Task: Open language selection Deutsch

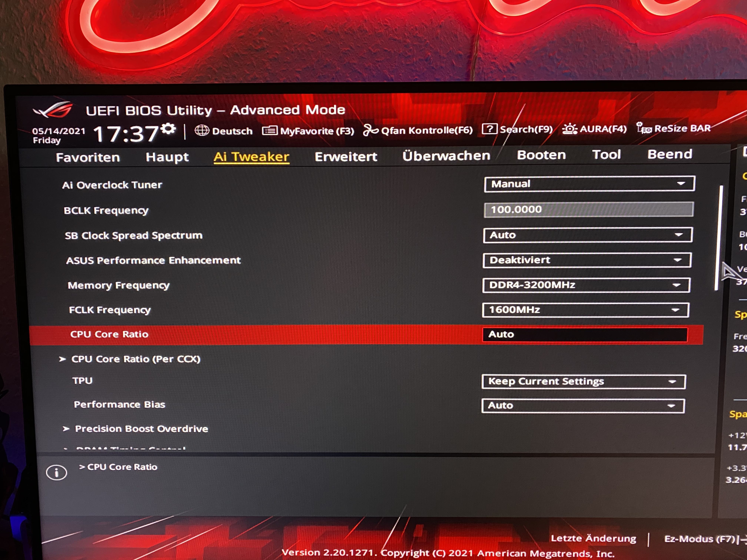Action: pyautogui.click(x=232, y=131)
